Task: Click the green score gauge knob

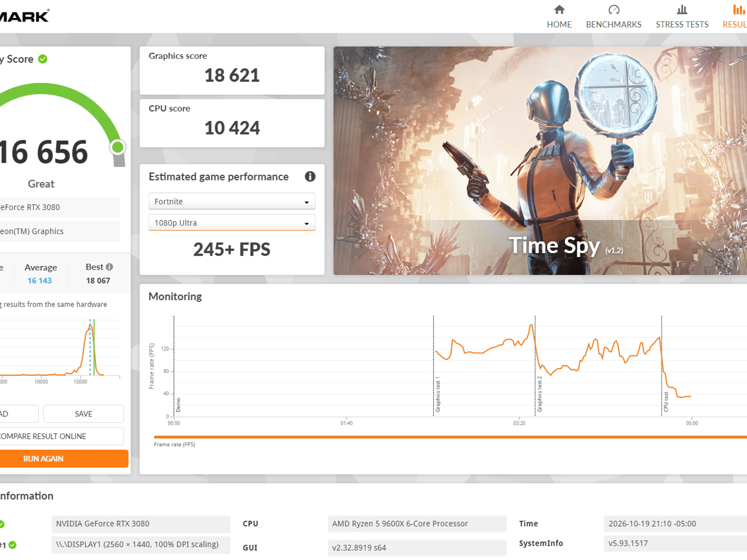Action: 117,147
